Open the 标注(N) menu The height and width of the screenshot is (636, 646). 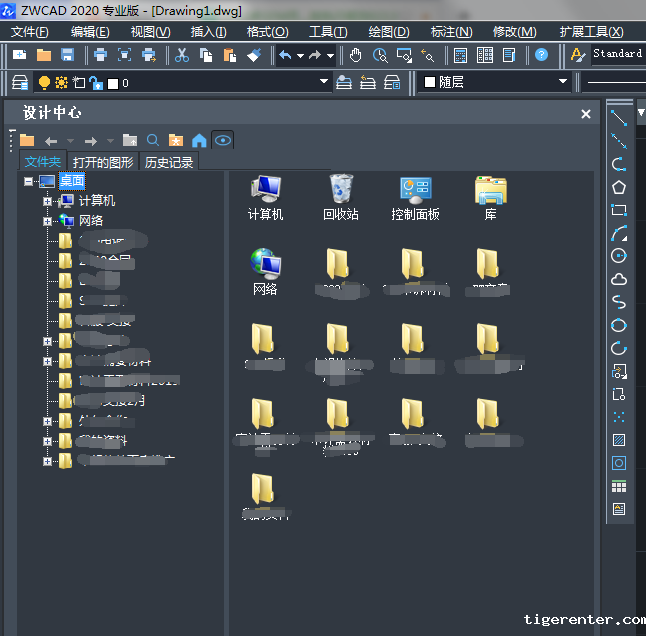coord(452,32)
